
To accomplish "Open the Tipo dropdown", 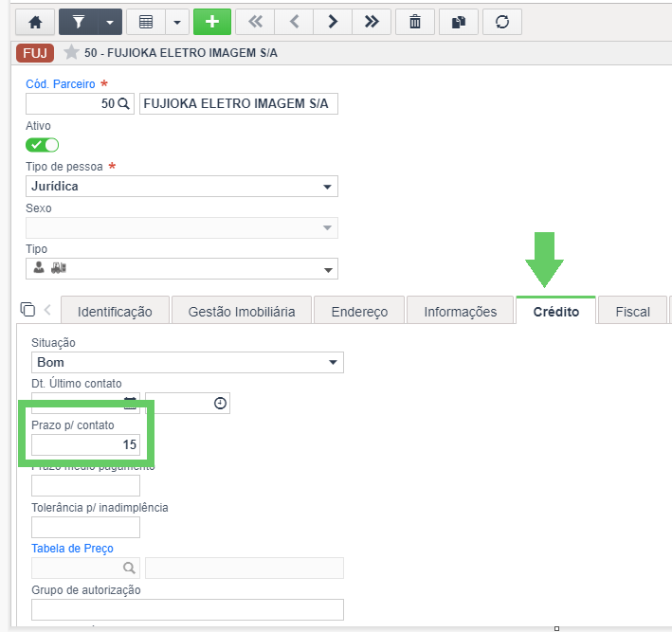I will (182, 269).
